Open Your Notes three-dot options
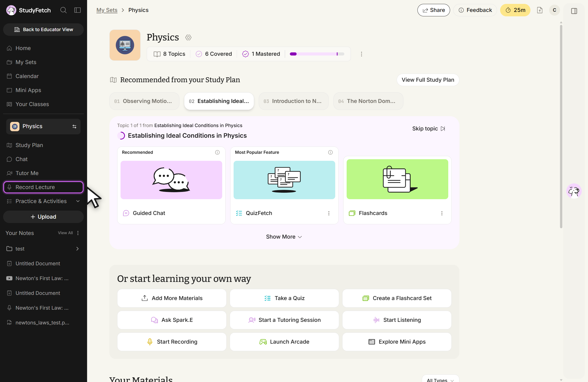 tap(78, 233)
